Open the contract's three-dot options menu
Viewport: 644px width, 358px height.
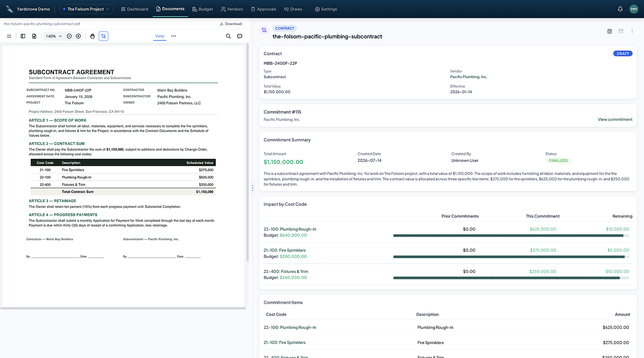click(x=632, y=31)
